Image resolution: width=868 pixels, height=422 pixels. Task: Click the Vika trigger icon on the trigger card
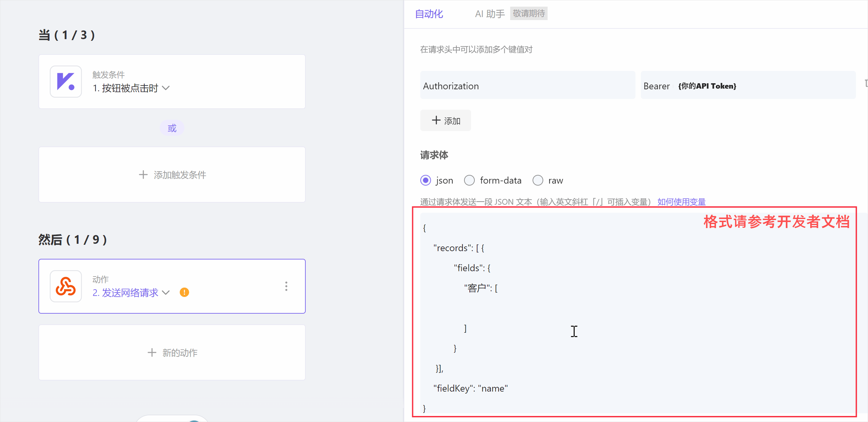66,82
